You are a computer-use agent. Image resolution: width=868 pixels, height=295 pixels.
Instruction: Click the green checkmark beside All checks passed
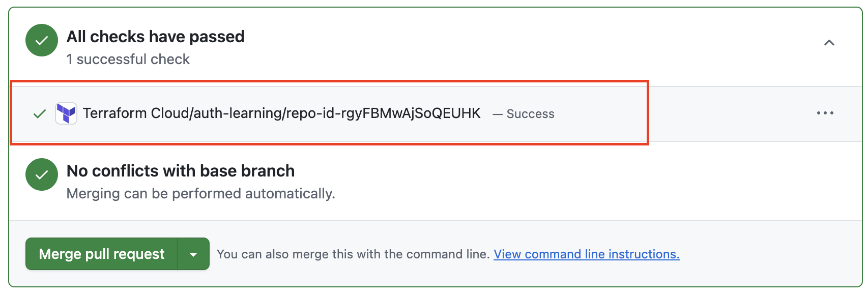click(42, 40)
